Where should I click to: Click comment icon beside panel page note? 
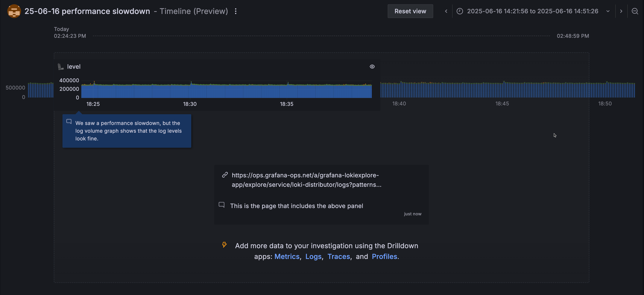click(222, 205)
